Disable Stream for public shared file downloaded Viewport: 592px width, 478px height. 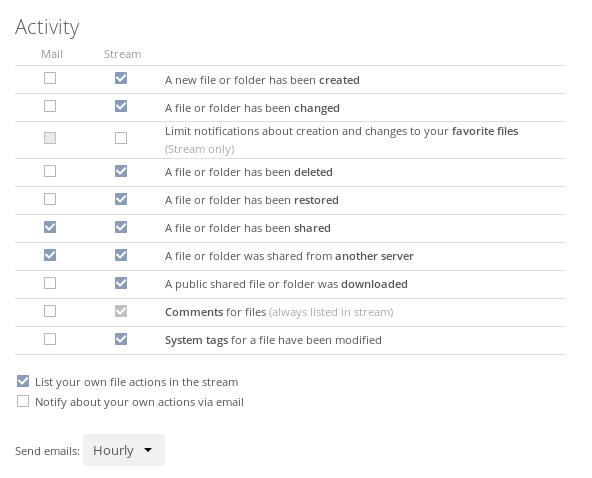click(121, 283)
